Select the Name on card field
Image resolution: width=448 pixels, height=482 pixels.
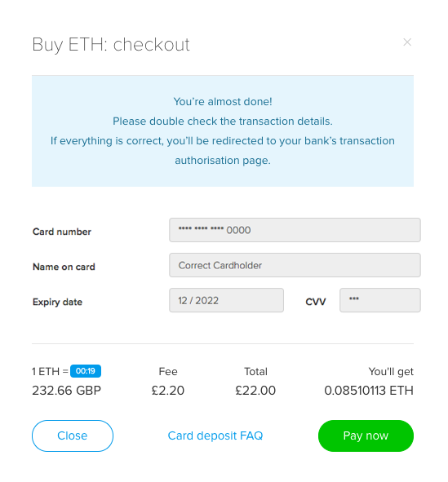[295, 265]
